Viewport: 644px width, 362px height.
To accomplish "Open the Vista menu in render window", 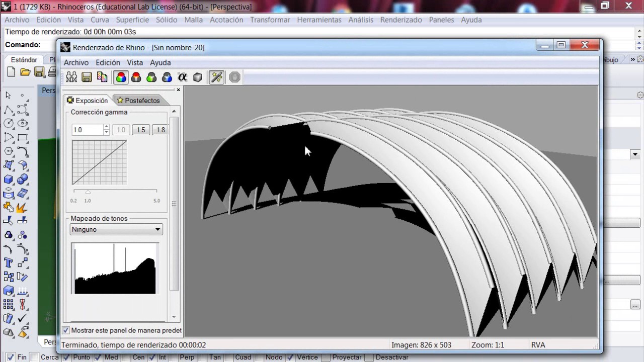I will point(135,62).
